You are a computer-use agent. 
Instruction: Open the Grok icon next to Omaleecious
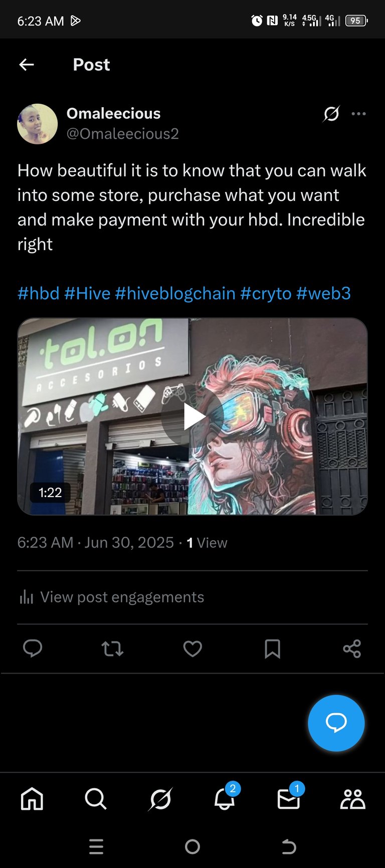[331, 114]
